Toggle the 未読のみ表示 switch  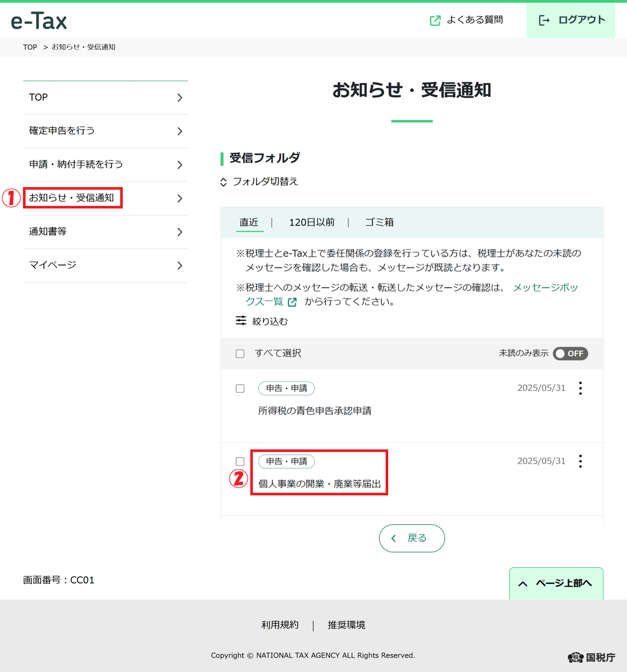tap(571, 354)
